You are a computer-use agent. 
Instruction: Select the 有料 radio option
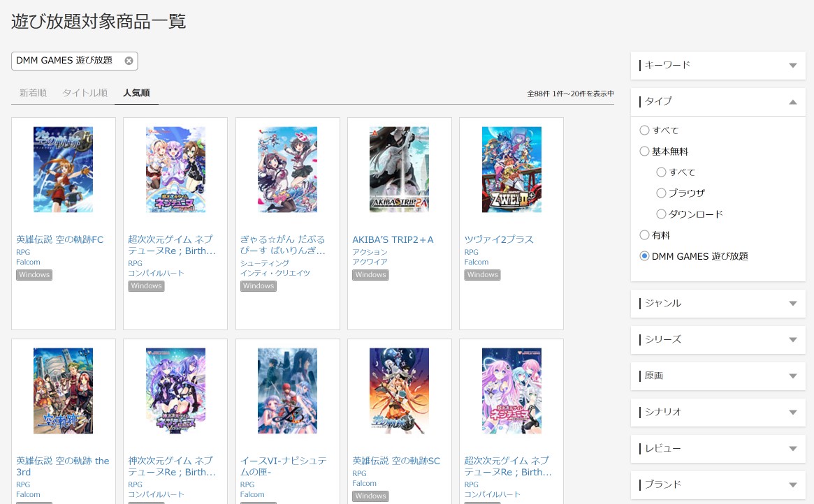pyautogui.click(x=644, y=235)
